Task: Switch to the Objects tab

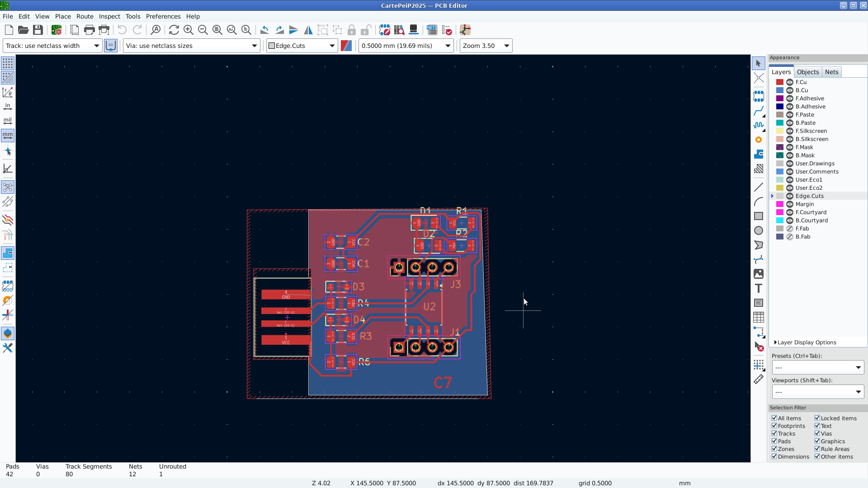Action: tap(807, 72)
